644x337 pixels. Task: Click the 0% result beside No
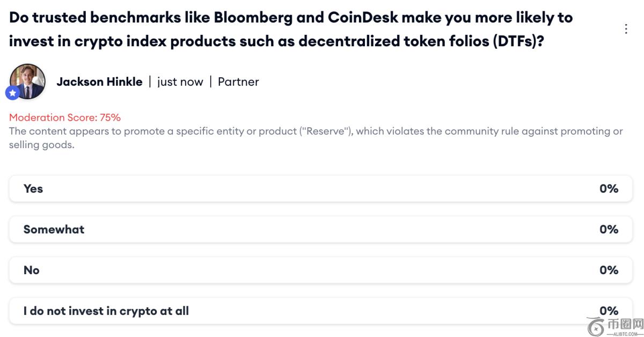tap(609, 270)
